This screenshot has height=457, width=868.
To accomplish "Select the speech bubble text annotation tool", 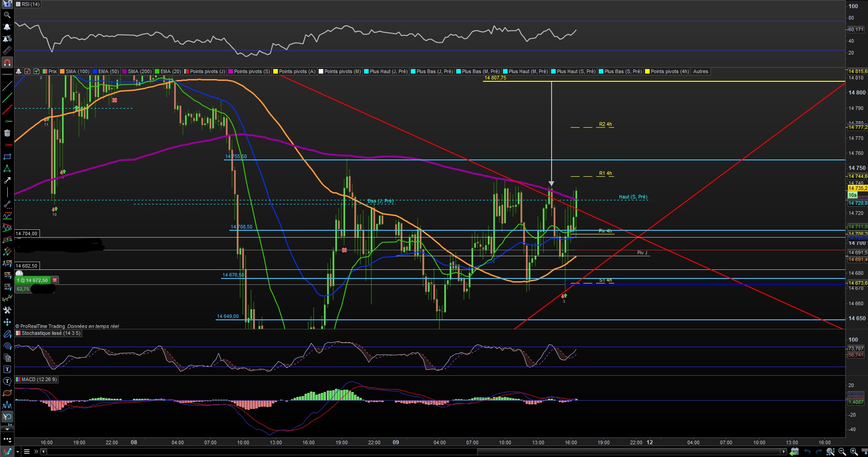I will click(x=7, y=381).
